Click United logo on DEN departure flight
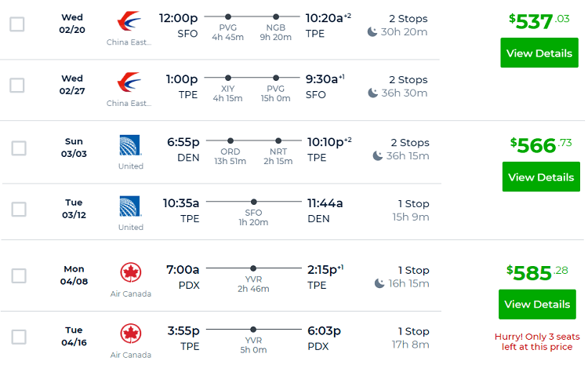This screenshot has width=588, height=372. pos(130,145)
